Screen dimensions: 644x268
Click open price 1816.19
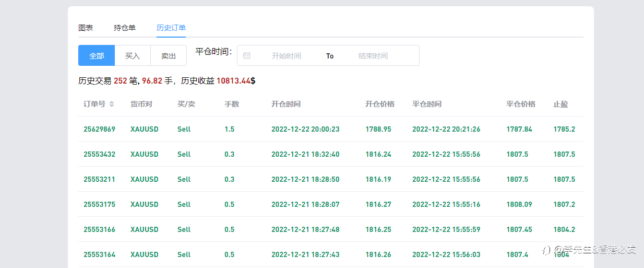coord(378,179)
